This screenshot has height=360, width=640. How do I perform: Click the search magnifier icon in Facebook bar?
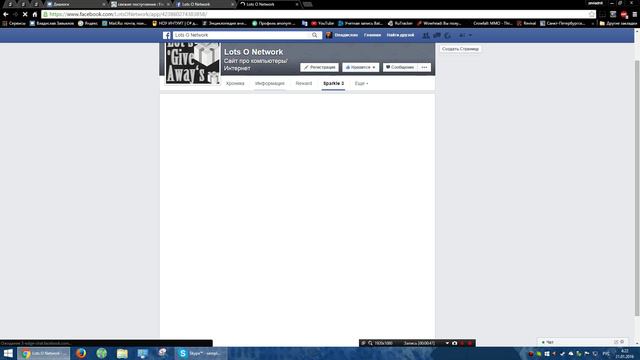coord(315,36)
